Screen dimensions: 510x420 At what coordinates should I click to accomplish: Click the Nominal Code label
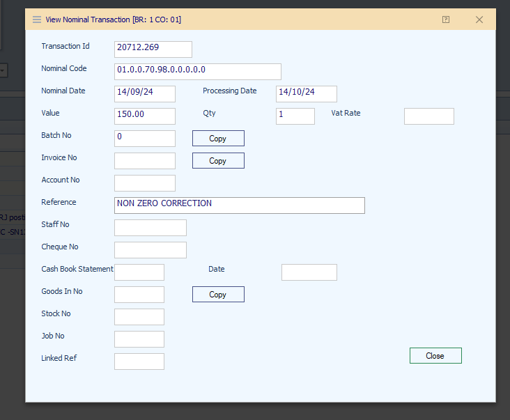point(64,68)
